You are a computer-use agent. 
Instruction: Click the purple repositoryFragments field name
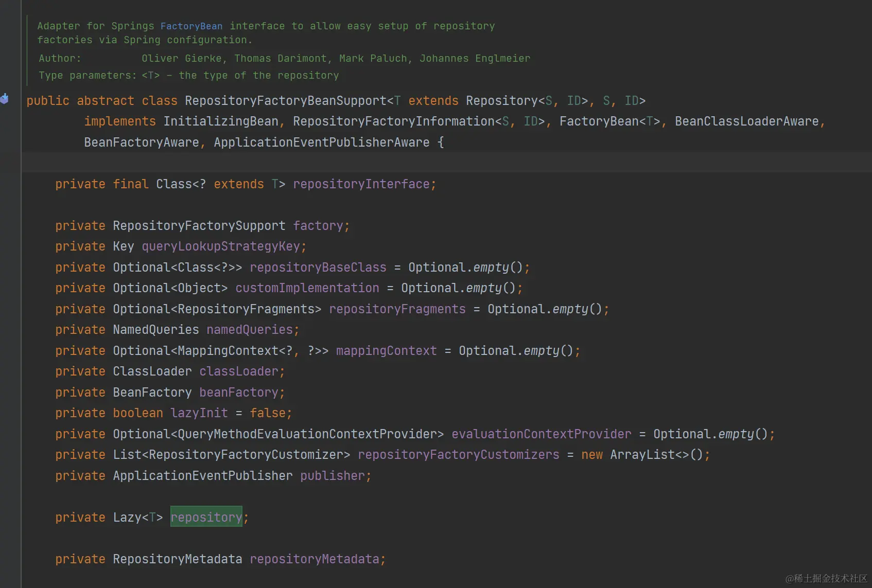[397, 309]
